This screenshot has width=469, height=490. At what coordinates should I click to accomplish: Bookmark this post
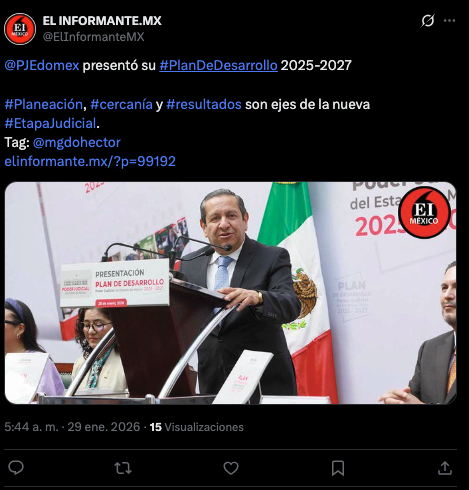click(x=338, y=468)
